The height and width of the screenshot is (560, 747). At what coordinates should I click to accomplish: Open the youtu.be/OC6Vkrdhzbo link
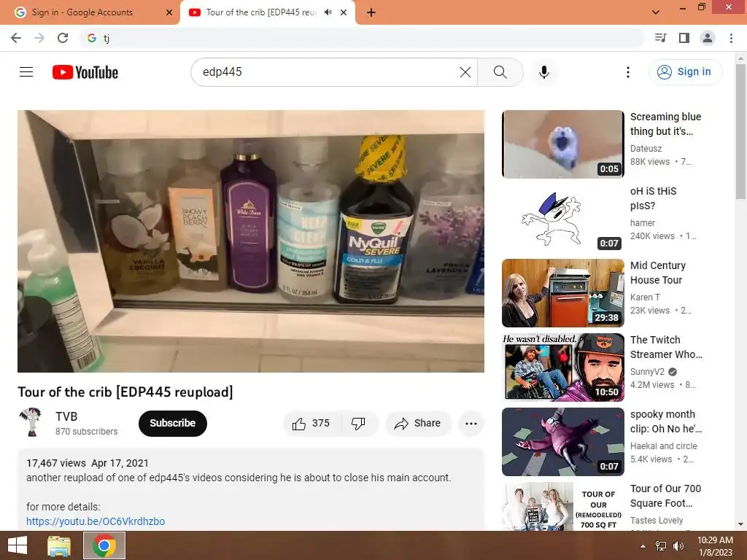point(96,521)
